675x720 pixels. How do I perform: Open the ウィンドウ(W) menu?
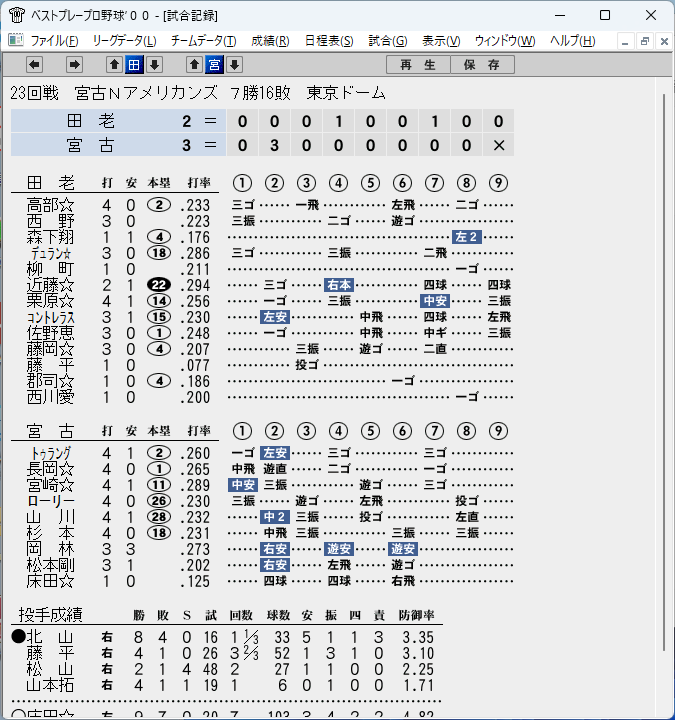point(505,41)
